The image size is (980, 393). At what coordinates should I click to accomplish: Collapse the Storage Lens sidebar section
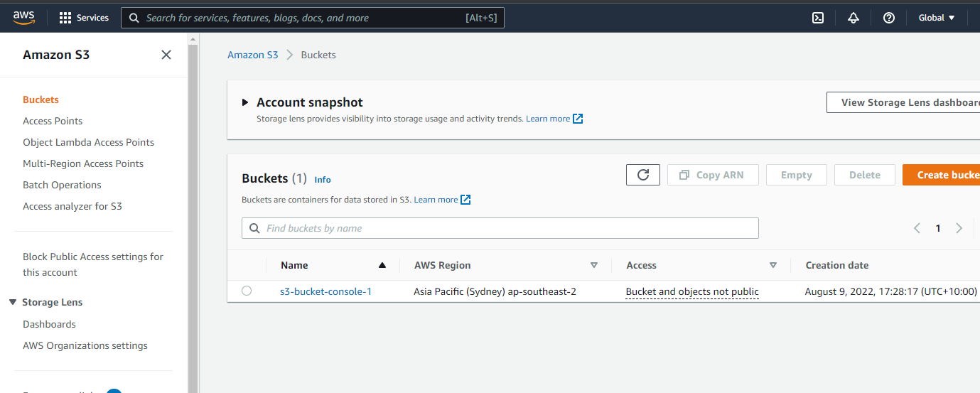tap(13, 302)
